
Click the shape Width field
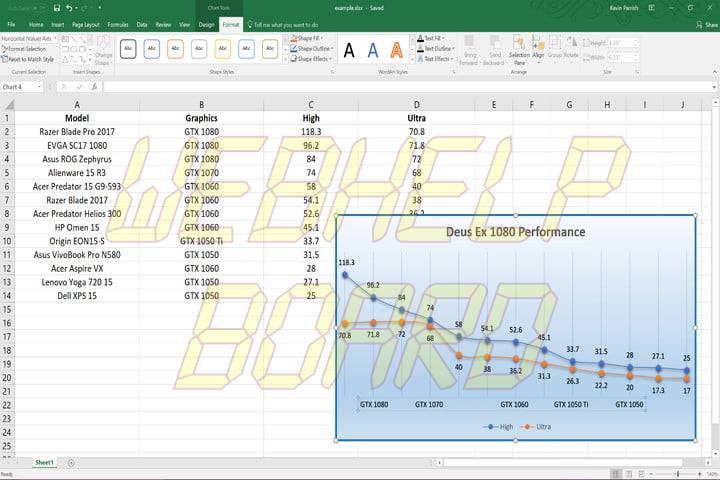pyautogui.click(x=623, y=57)
